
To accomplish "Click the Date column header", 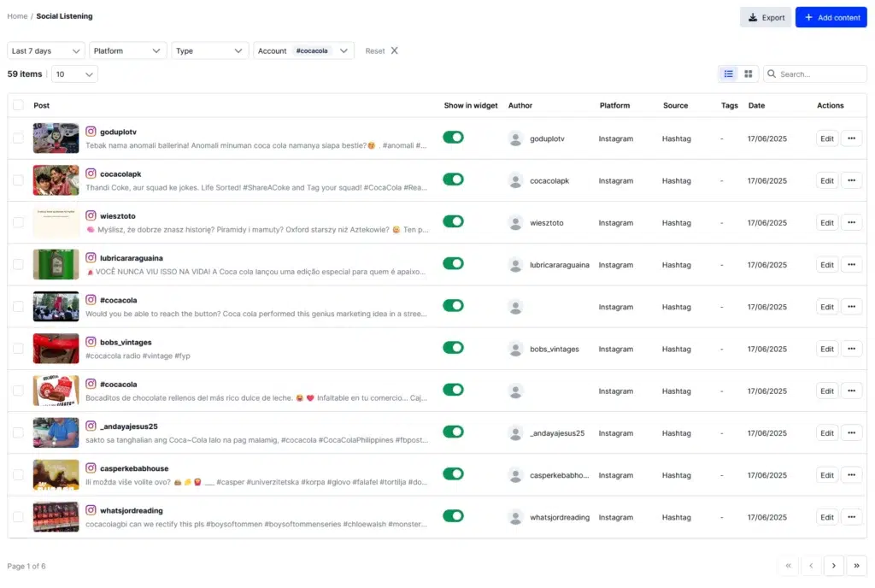I will (756, 105).
